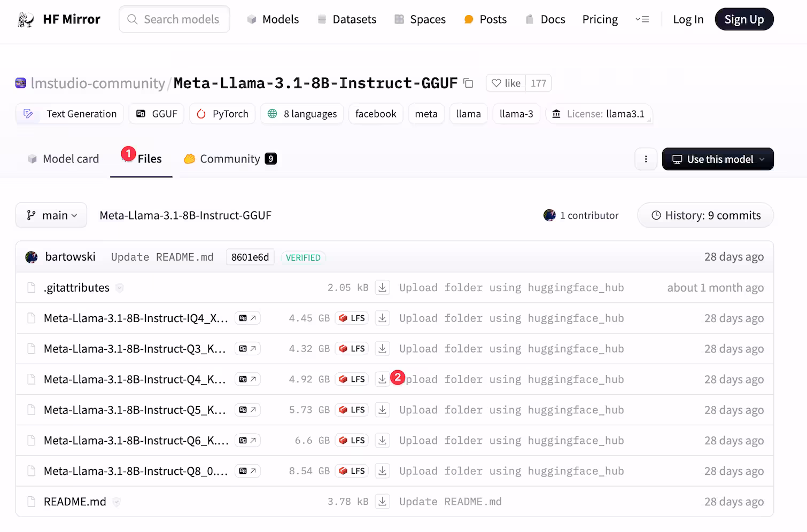Open the Use this model dropdown
This screenshot has height=532, width=807.
pos(718,159)
